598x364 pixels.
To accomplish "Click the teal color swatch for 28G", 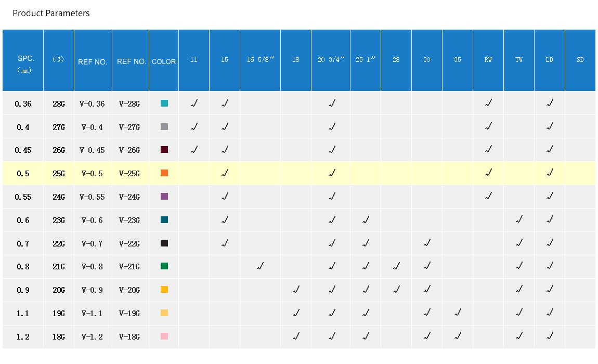I will 164,103.
